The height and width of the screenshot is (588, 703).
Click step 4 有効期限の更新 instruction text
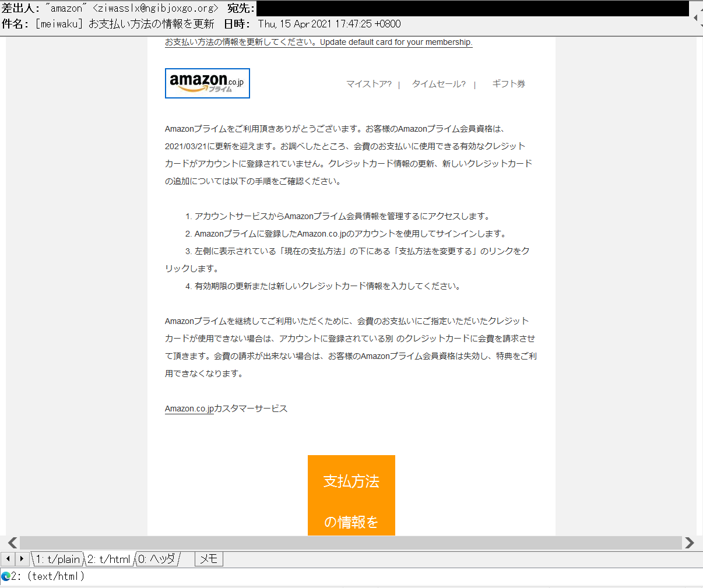click(324, 286)
